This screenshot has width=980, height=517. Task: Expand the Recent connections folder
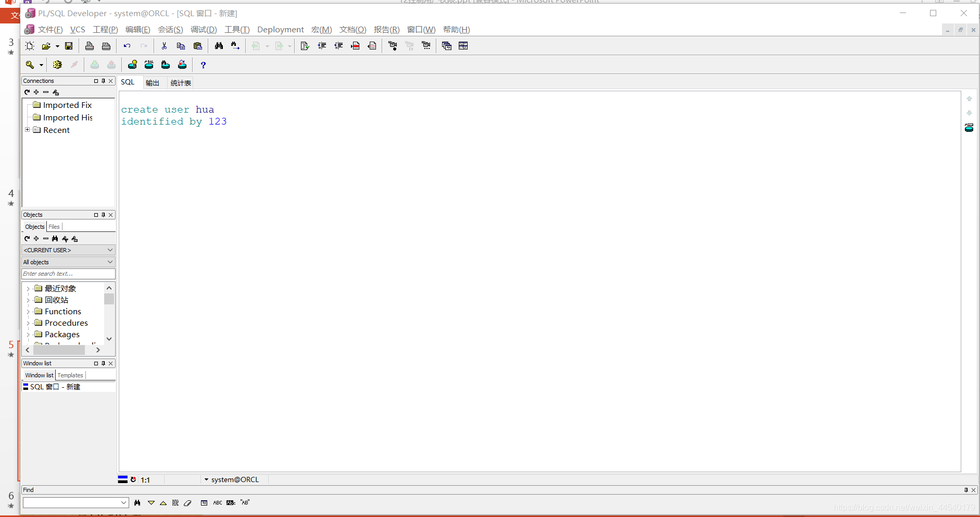coord(28,130)
